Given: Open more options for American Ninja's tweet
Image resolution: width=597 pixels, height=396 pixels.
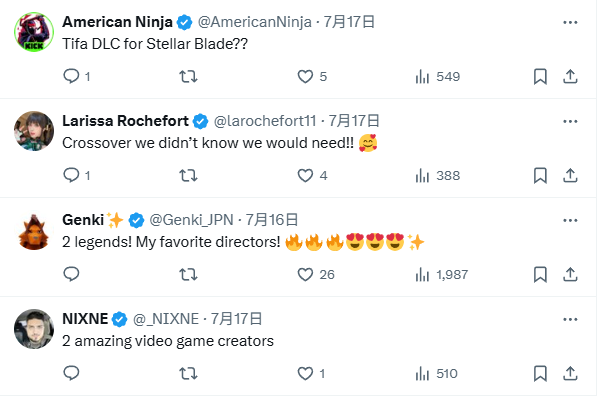Looking at the screenshot, I should pos(570,22).
